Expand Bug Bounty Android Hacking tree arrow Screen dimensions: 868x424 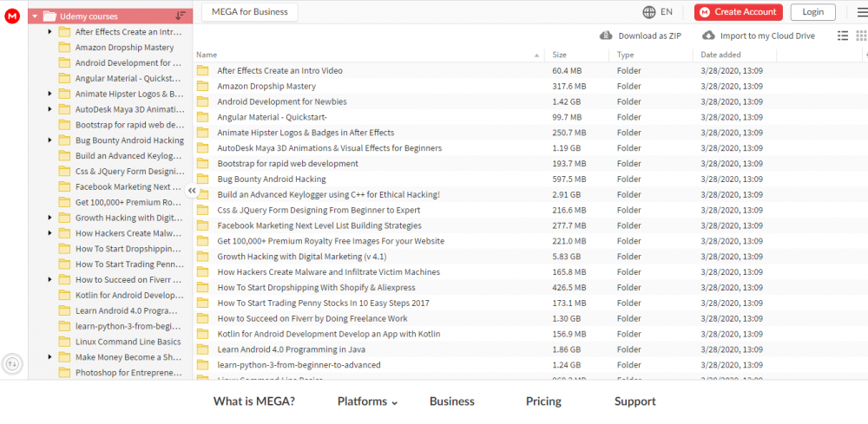click(49, 140)
